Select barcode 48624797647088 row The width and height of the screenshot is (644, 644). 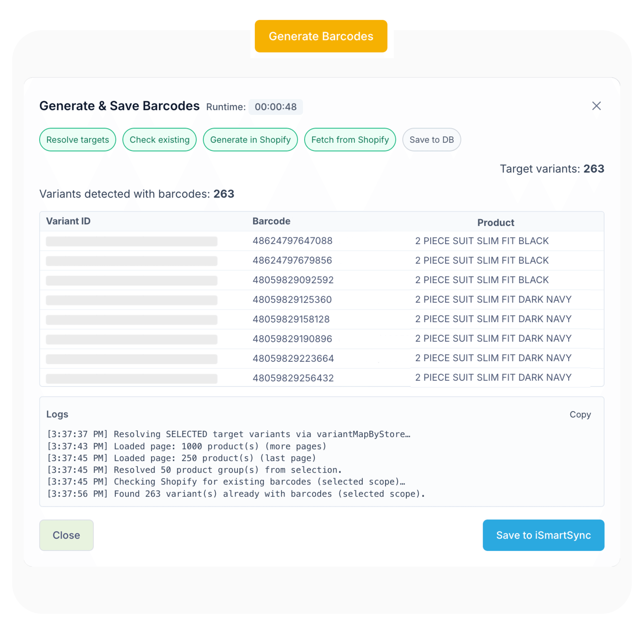tap(292, 241)
